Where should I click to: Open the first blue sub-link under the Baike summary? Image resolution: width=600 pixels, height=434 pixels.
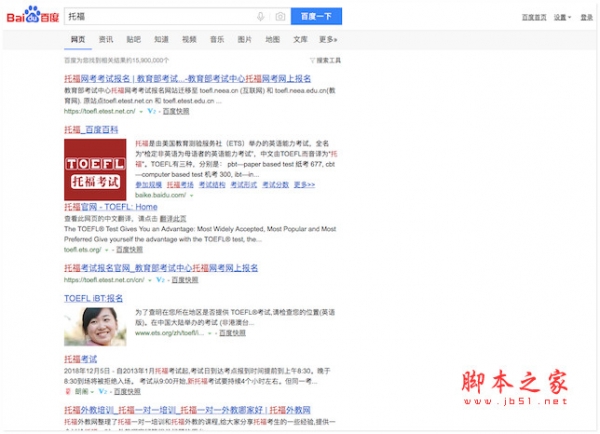click(x=148, y=184)
